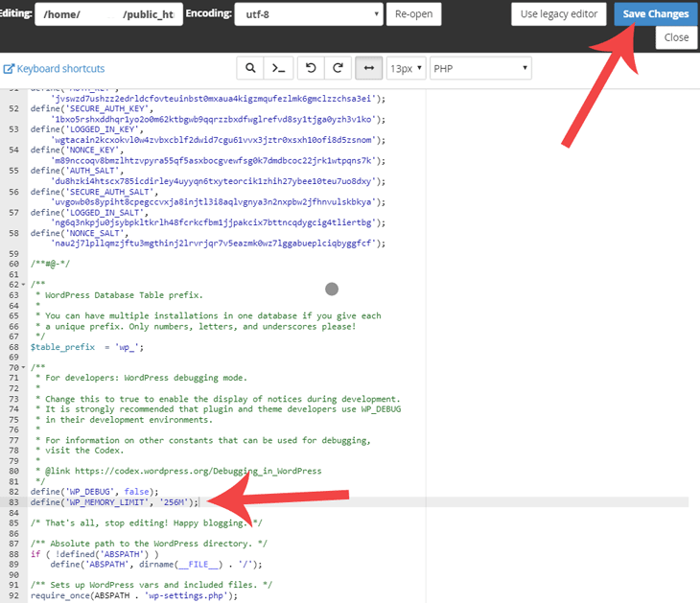Click the /**#@-*/ comment on line 60
Screen dimensions: 700x603
coord(50,264)
